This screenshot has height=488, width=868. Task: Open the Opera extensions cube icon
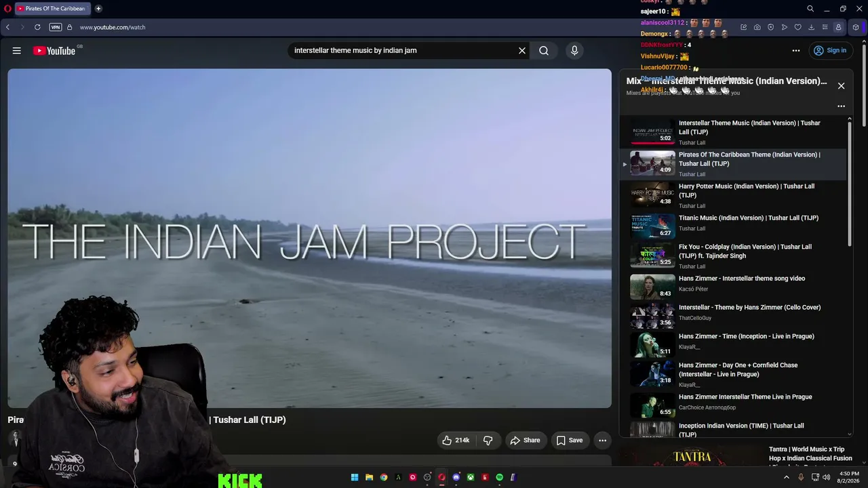point(856,27)
